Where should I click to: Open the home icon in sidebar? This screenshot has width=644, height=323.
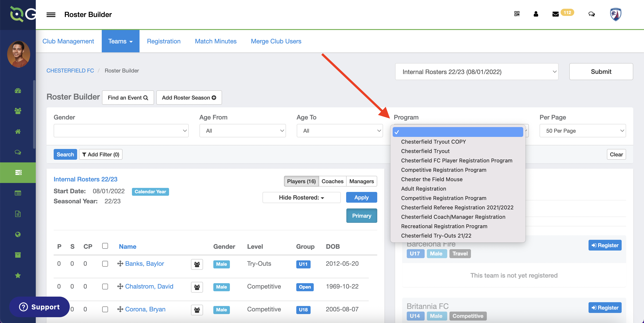pyautogui.click(x=18, y=132)
